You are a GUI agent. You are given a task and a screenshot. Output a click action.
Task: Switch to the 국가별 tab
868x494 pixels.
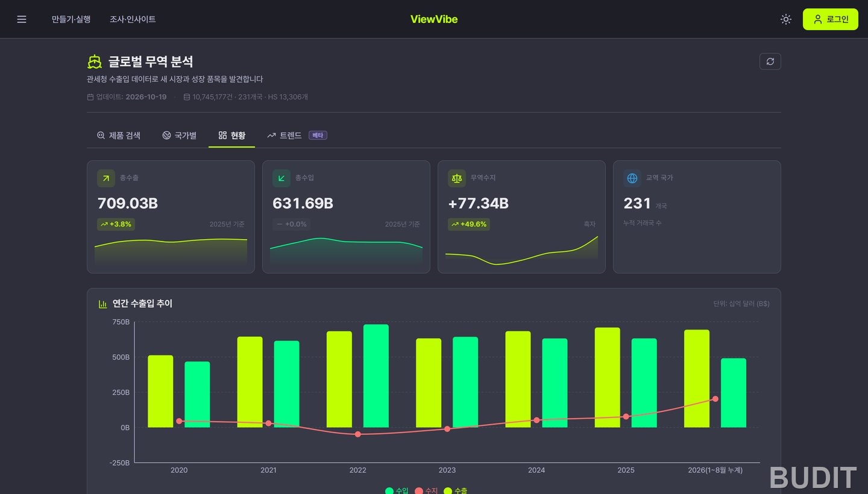(x=180, y=136)
